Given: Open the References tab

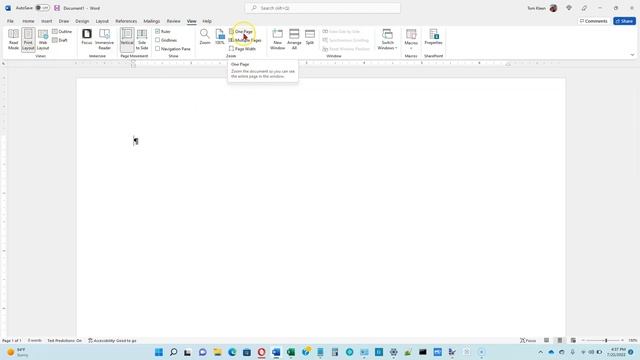Looking at the screenshot, I should 126,21.
